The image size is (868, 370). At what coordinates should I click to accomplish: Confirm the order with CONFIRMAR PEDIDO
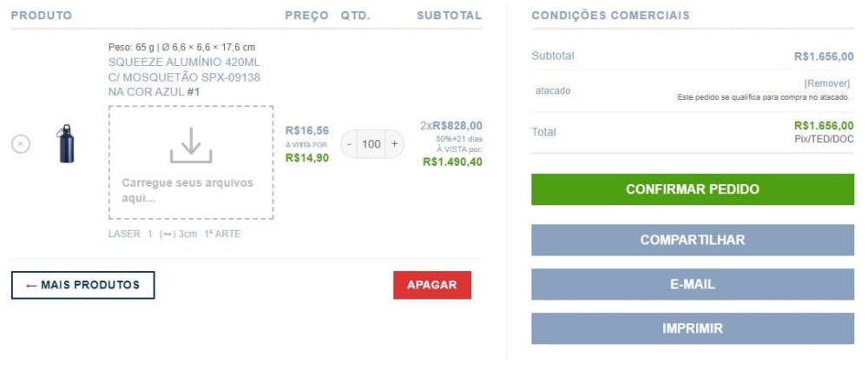pos(693,189)
